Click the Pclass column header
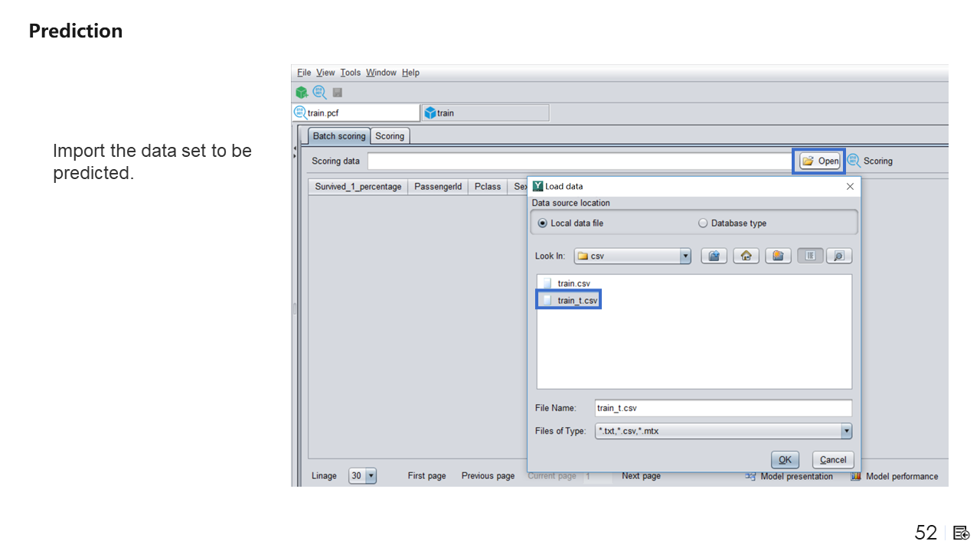Image resolution: width=980 pixels, height=551 pixels. pyautogui.click(x=488, y=187)
